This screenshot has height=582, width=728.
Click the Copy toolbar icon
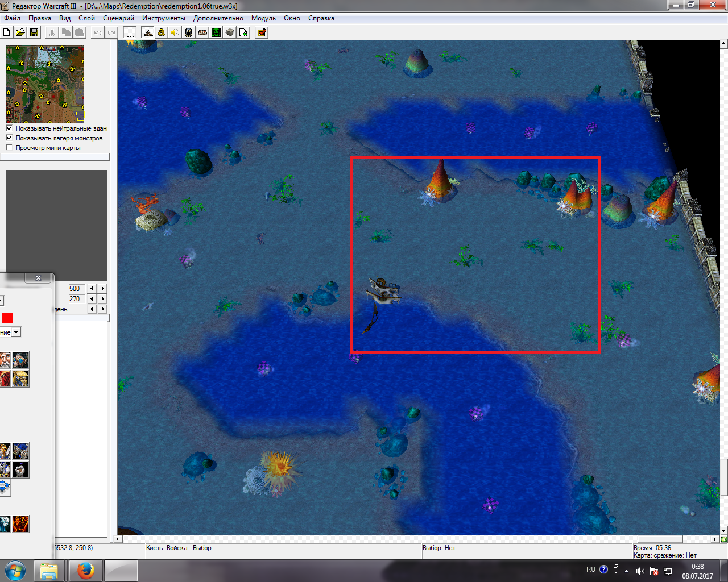[x=66, y=32]
